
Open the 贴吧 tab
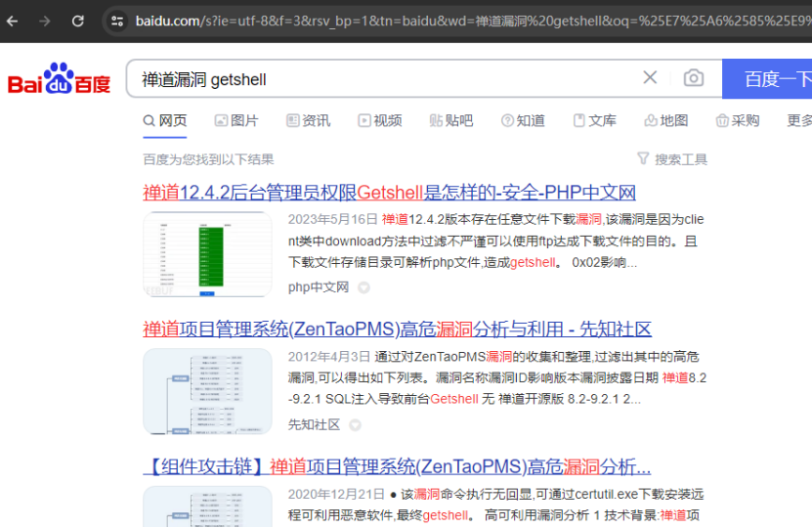tap(451, 120)
